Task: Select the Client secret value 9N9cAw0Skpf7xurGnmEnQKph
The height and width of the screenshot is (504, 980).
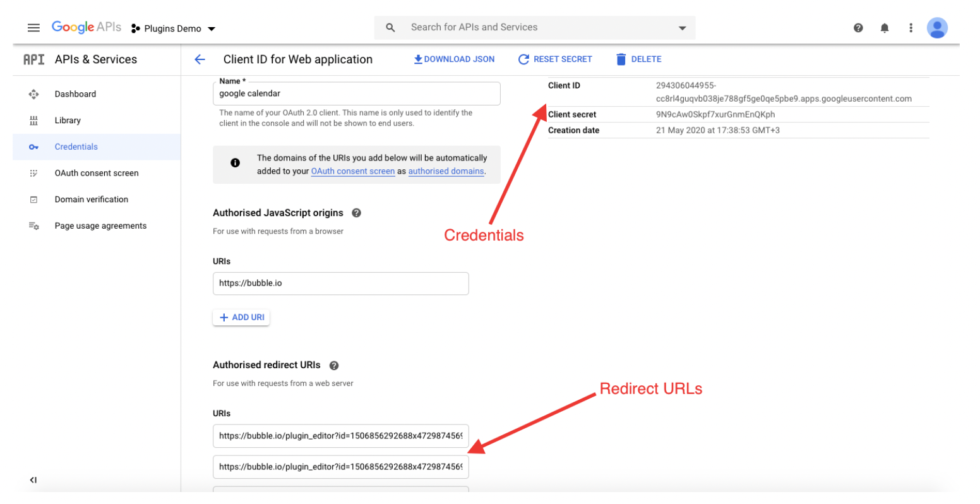Action: [715, 115]
